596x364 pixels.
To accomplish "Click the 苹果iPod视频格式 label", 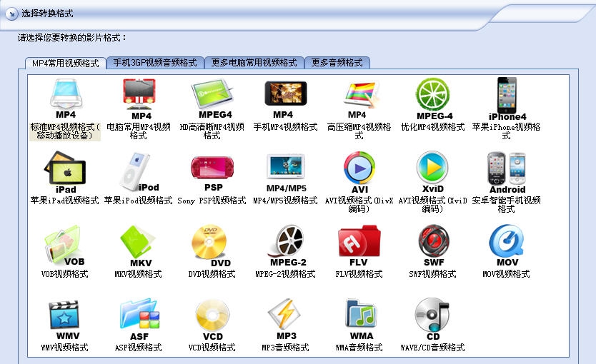I will (139, 201).
